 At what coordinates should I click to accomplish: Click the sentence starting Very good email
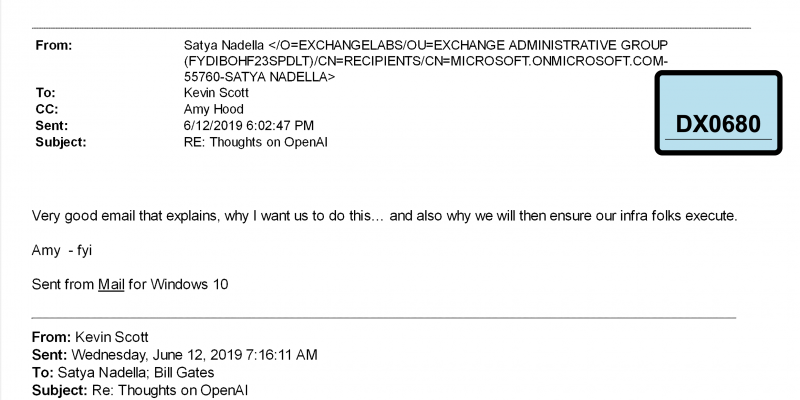tap(385, 216)
